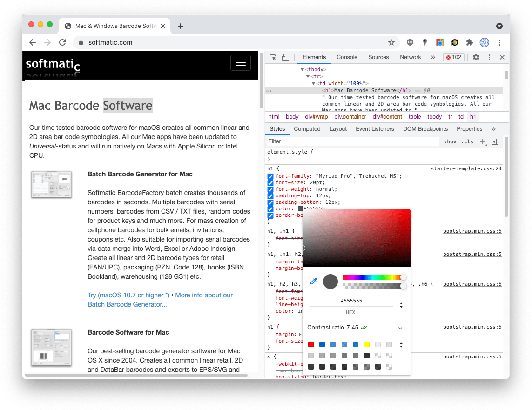Open the Computed styles tab
This screenshot has height=410, width=532.
[x=307, y=128]
